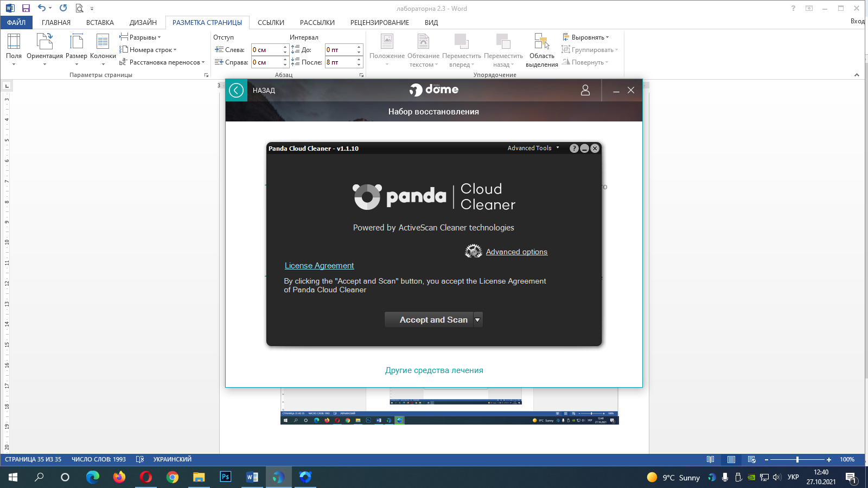Screen dimensions: 868x488
Task: Click the zoom out minus button
Action: 767,459
